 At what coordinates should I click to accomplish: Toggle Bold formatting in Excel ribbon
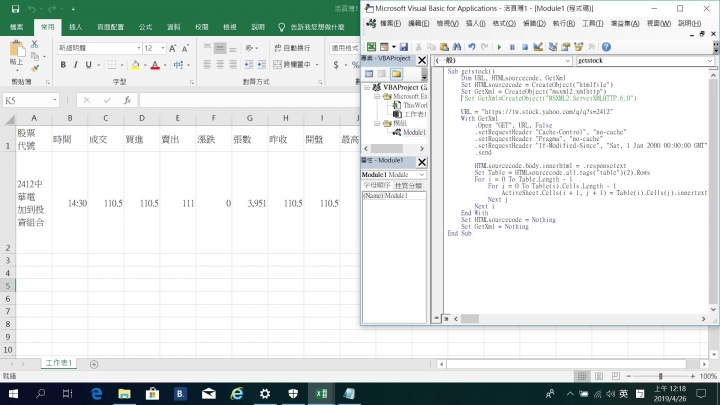pyautogui.click(x=63, y=65)
